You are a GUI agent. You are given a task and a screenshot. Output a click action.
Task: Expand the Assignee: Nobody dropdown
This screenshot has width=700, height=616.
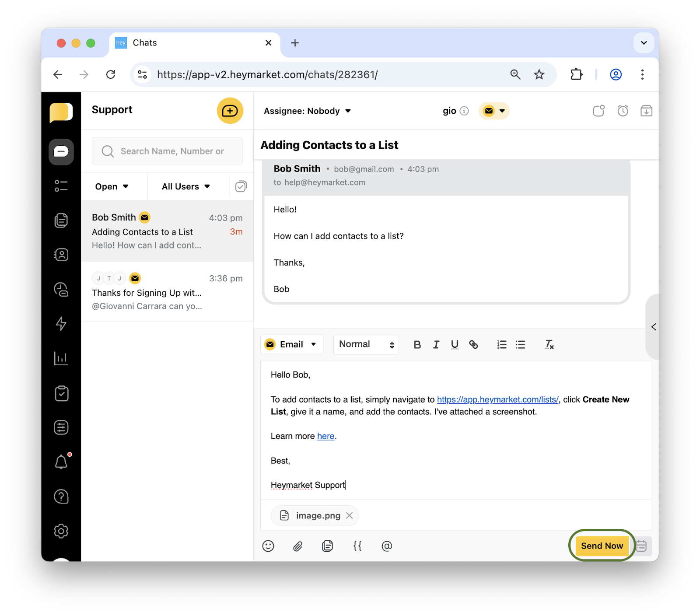pyautogui.click(x=307, y=111)
